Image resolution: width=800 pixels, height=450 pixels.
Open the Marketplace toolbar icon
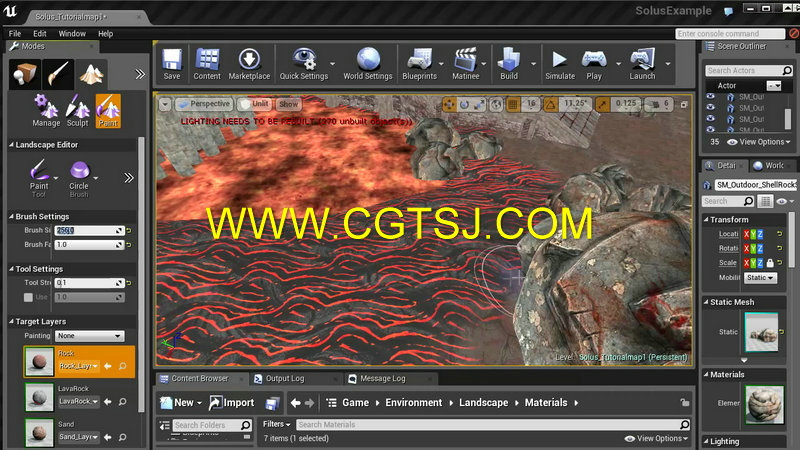pos(249,64)
